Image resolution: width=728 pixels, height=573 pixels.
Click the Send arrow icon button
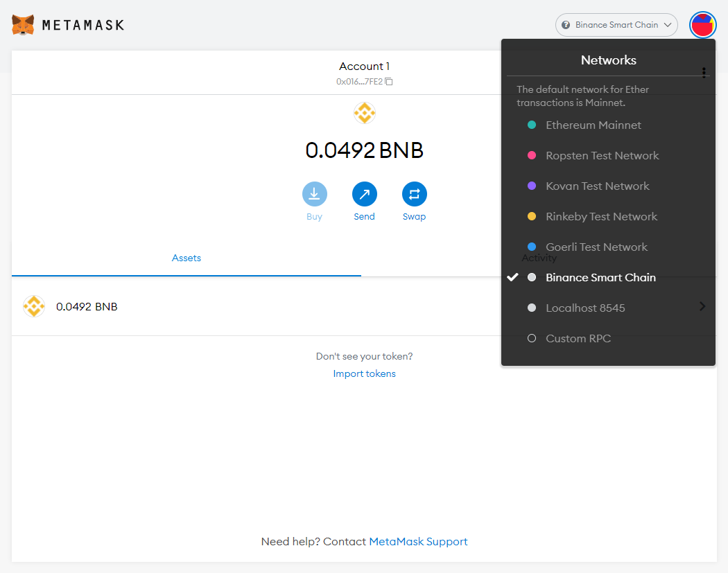pyautogui.click(x=365, y=194)
